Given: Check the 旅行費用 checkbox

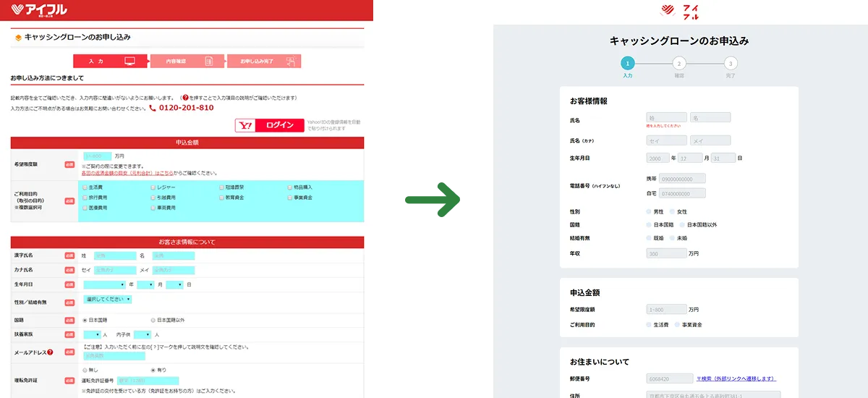Looking at the screenshot, I should click(85, 197).
